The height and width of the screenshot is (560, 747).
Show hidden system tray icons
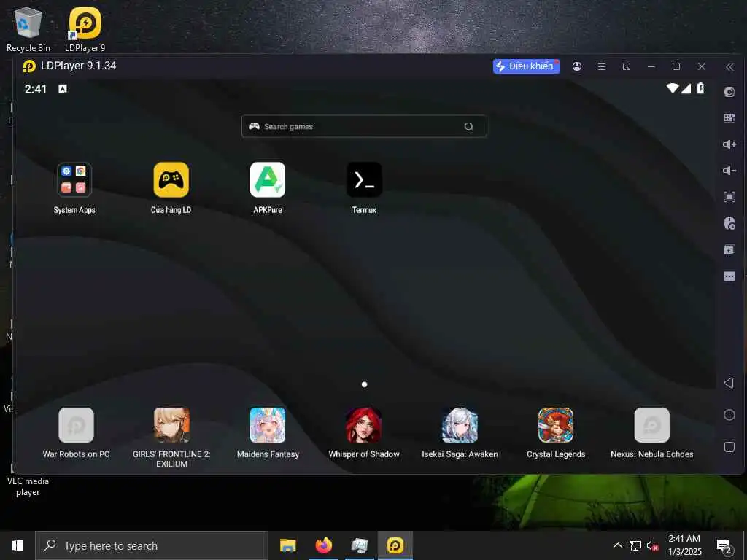coord(617,545)
